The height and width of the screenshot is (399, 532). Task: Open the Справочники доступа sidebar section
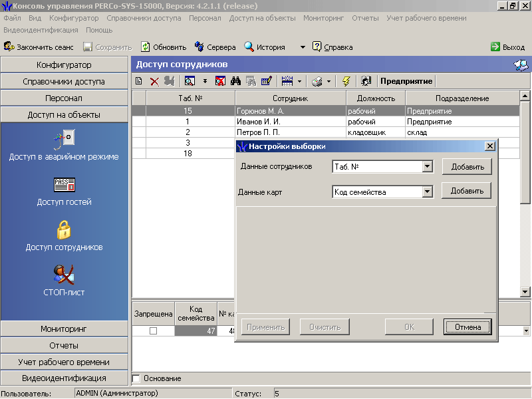tap(64, 81)
